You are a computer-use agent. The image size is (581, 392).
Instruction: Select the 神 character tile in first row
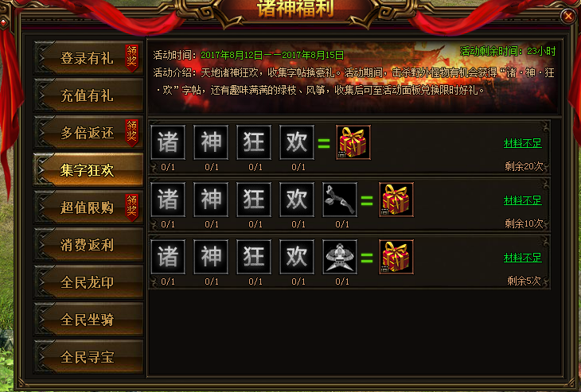click(x=211, y=142)
